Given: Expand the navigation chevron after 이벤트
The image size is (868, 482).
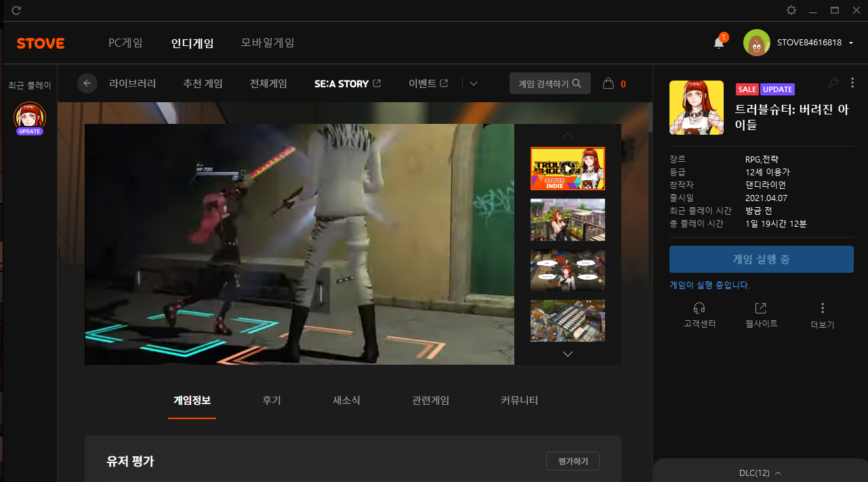Looking at the screenshot, I should click(474, 83).
